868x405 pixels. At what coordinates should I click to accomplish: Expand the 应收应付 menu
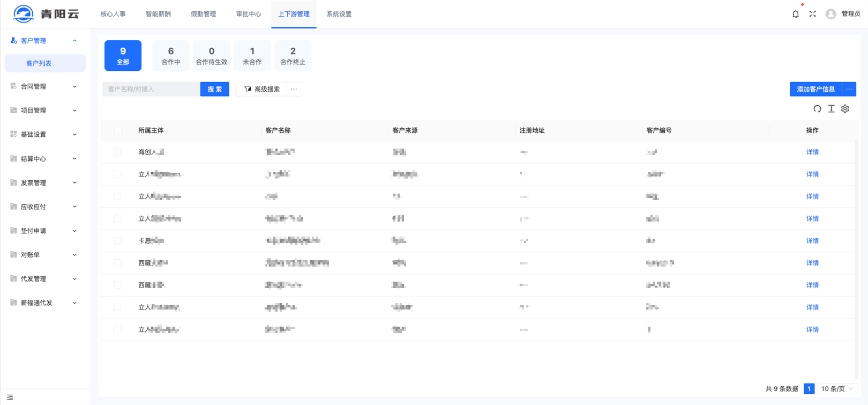74,207
